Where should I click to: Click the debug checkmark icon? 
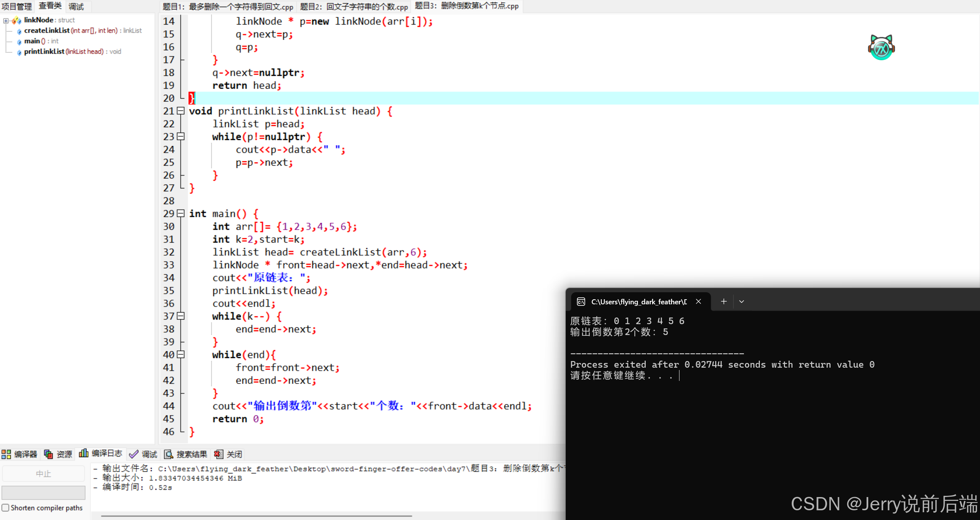134,454
